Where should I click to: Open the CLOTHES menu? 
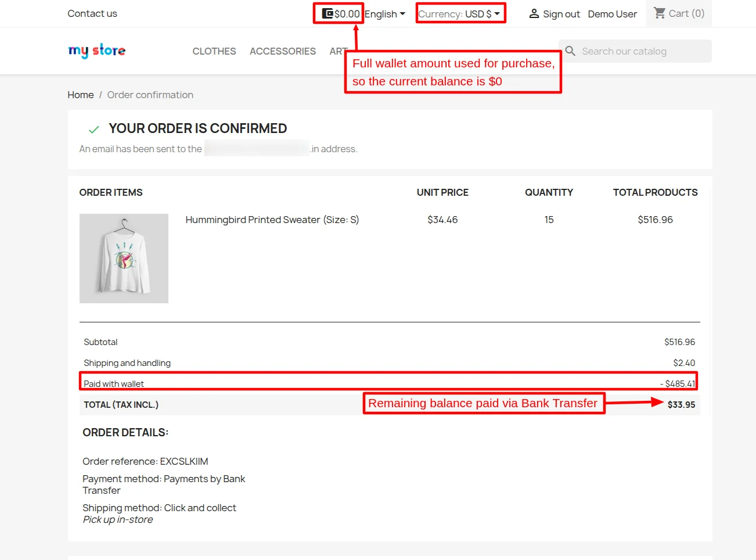(x=214, y=51)
